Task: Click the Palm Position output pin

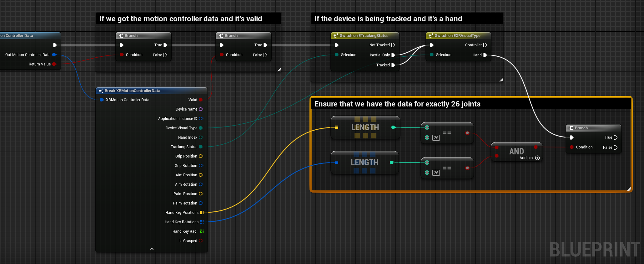Action: [x=201, y=194]
